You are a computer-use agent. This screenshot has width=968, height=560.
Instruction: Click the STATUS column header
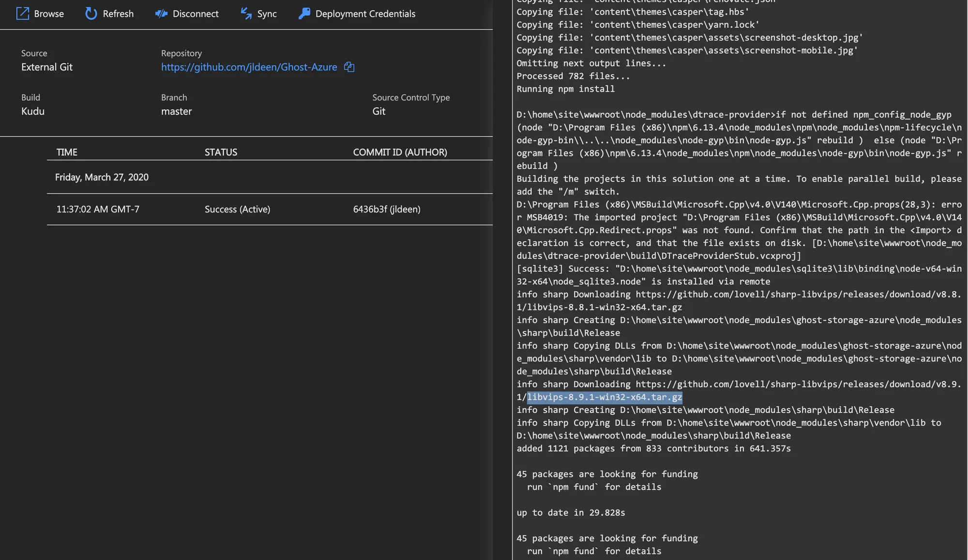pos(221,152)
